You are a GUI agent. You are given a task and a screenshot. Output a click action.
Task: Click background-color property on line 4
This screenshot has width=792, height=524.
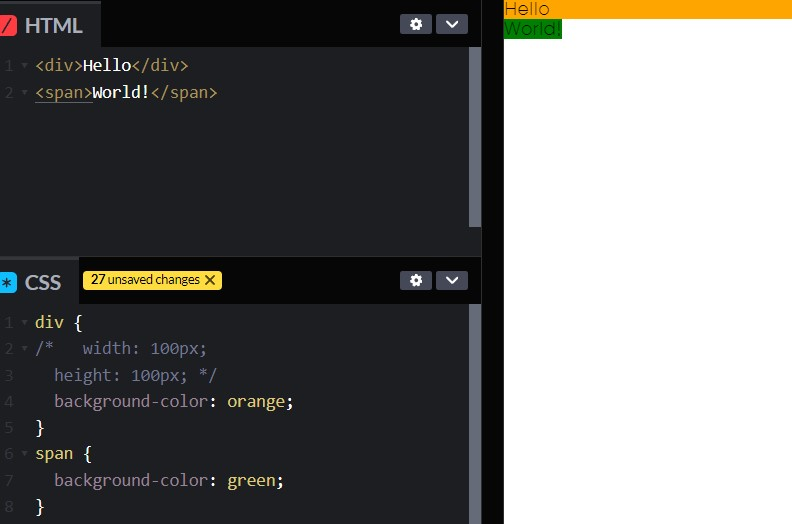(131, 402)
